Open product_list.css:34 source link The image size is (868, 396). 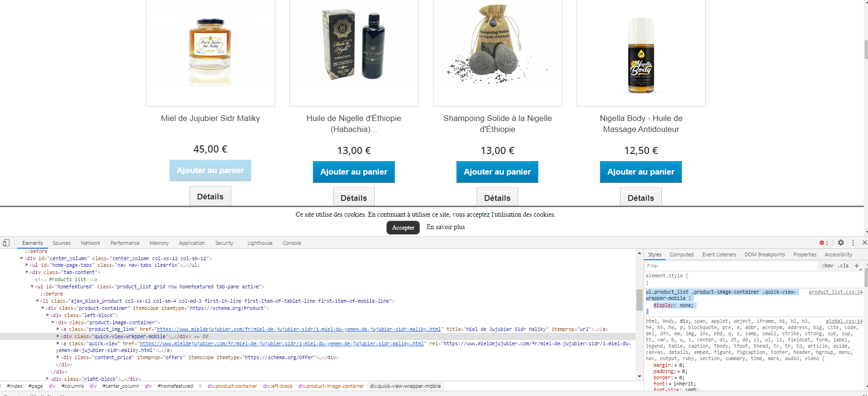835,292
